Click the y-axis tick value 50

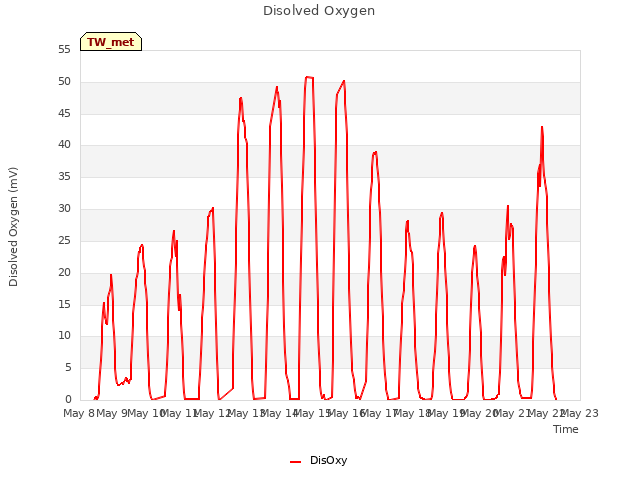tap(64, 82)
